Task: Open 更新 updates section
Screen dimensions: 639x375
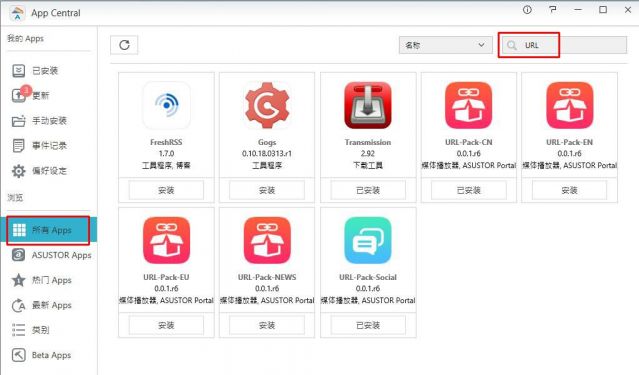Action: coord(41,96)
